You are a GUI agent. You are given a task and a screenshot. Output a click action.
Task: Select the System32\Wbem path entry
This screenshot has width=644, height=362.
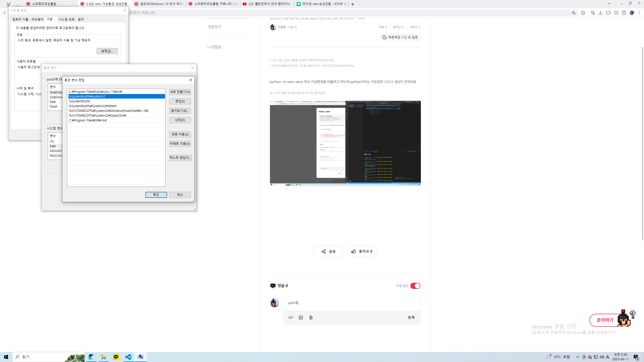116,106
